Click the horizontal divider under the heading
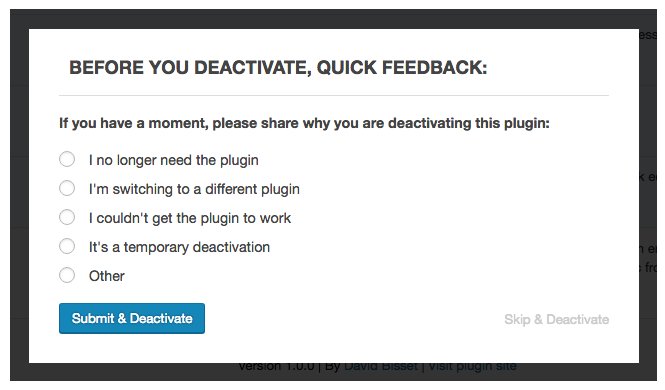 point(334,95)
